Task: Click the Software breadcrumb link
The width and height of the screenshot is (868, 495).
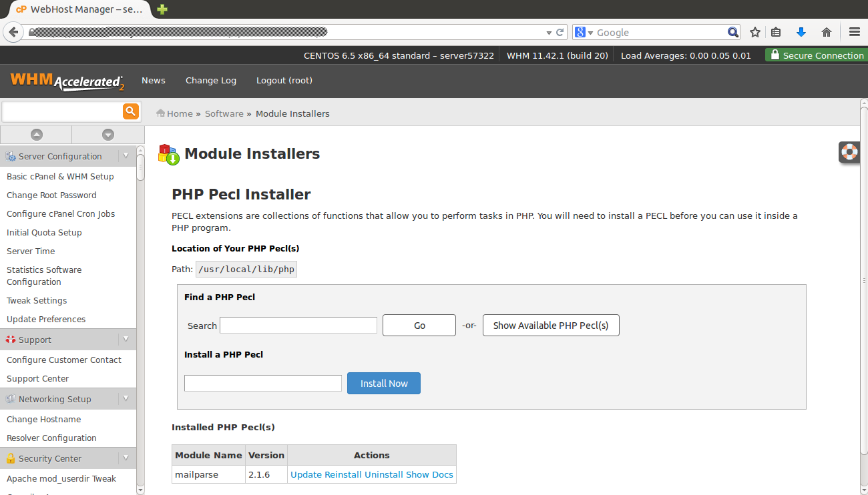Action: pyautogui.click(x=224, y=113)
